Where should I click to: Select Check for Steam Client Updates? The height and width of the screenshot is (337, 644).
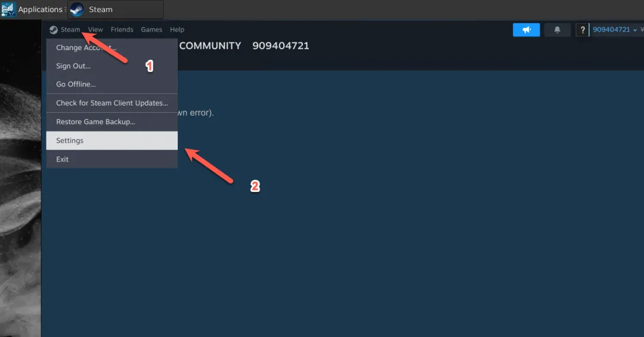112,103
